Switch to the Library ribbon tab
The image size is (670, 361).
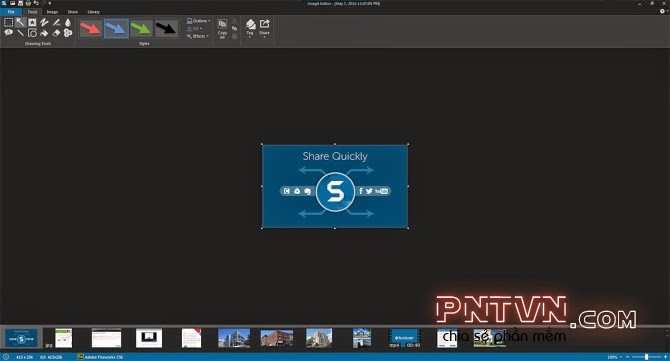[94, 12]
